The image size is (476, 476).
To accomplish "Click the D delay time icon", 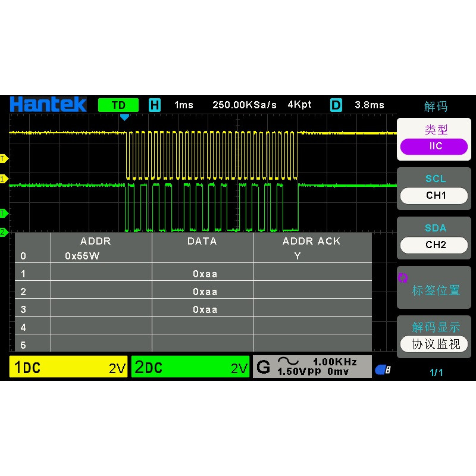I will [336, 105].
